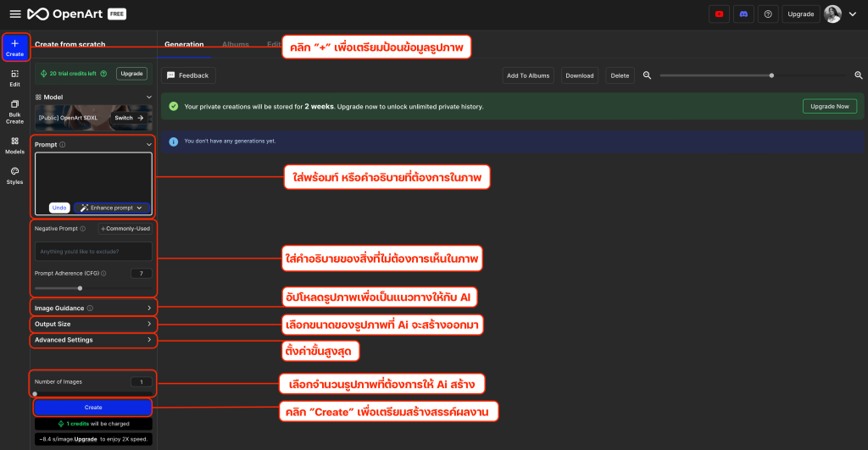Click the help question mark icon
This screenshot has height=450, width=868.
[x=767, y=14]
